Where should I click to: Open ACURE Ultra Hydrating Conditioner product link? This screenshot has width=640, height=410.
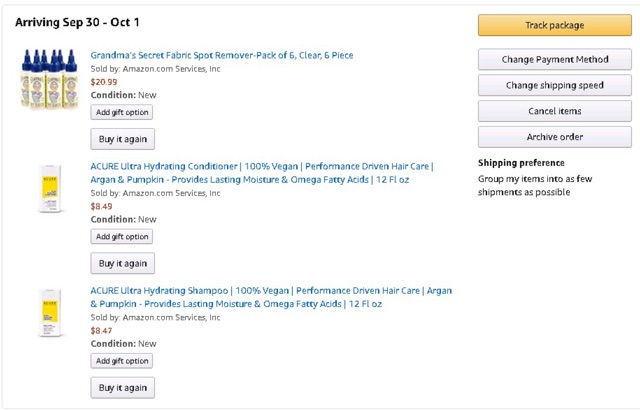click(x=262, y=173)
